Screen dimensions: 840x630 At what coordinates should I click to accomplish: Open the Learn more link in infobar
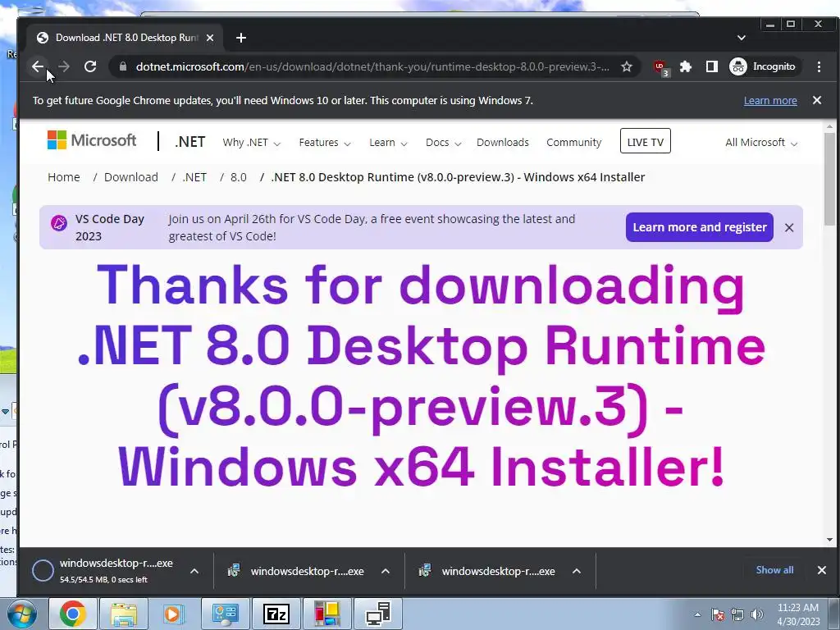tap(769, 101)
